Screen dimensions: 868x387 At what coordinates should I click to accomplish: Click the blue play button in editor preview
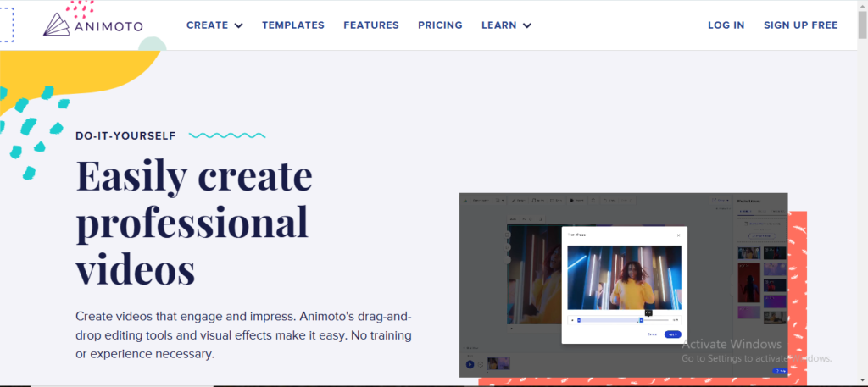click(x=470, y=364)
